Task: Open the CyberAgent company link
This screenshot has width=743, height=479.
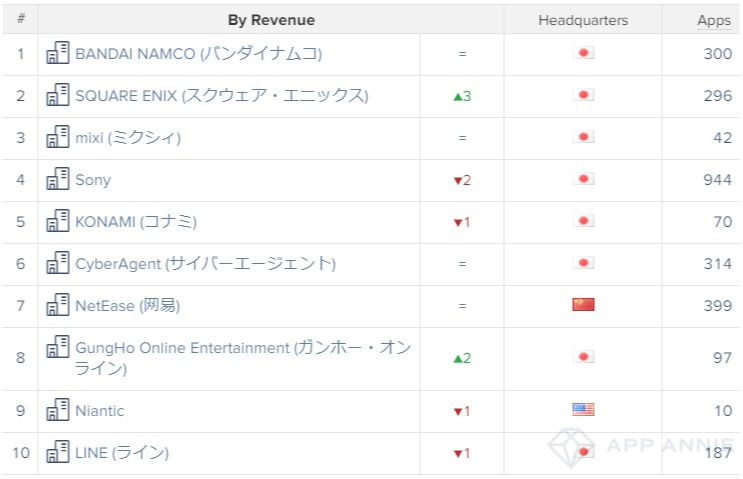Action: coord(206,263)
